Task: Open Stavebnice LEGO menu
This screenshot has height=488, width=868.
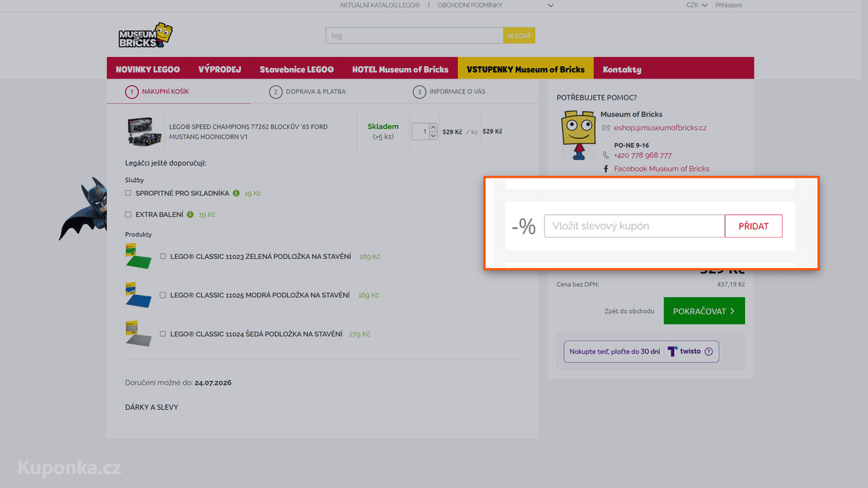Action: click(297, 69)
